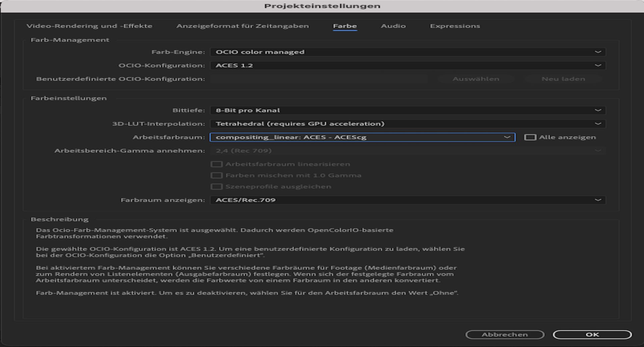644x347 pixels.
Task: Open the Anzeigeformat für Zeitangaben tab
Action: 243,26
